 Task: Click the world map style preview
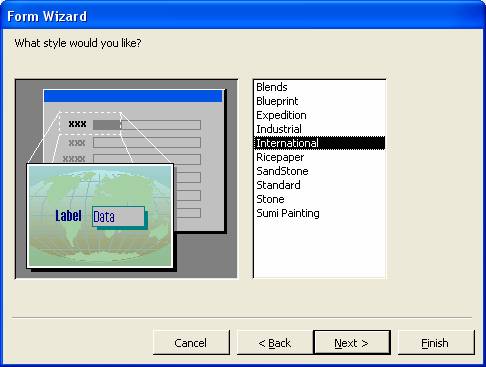[100, 216]
